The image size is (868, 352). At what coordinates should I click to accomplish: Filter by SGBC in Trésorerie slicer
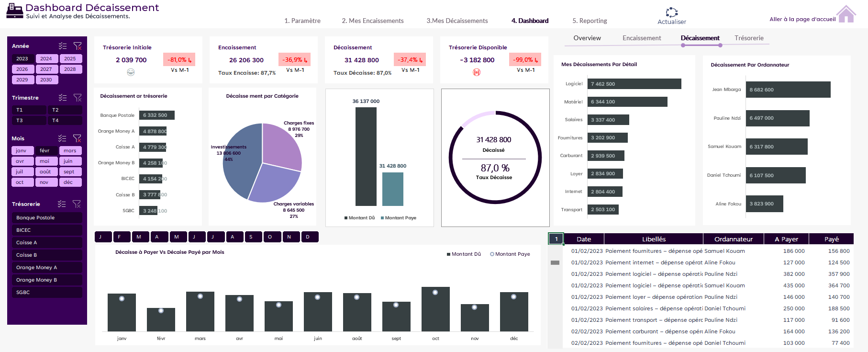tap(47, 292)
